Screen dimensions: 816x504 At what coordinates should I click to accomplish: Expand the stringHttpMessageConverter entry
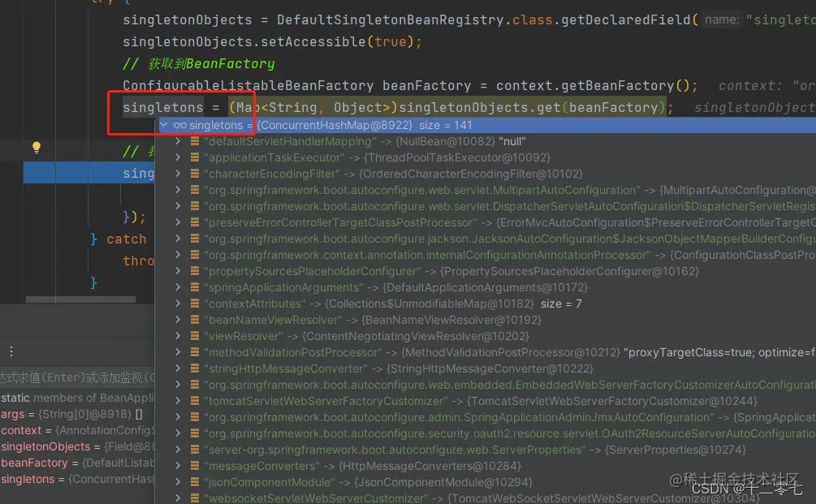(178, 368)
